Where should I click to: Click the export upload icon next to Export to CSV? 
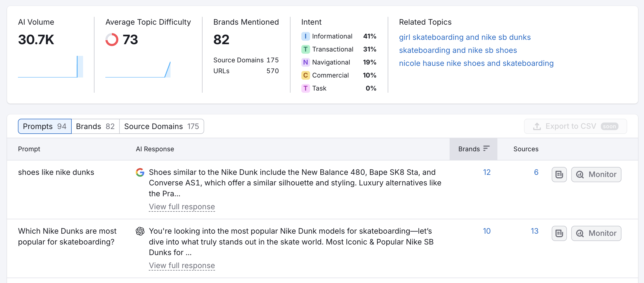pyautogui.click(x=537, y=126)
